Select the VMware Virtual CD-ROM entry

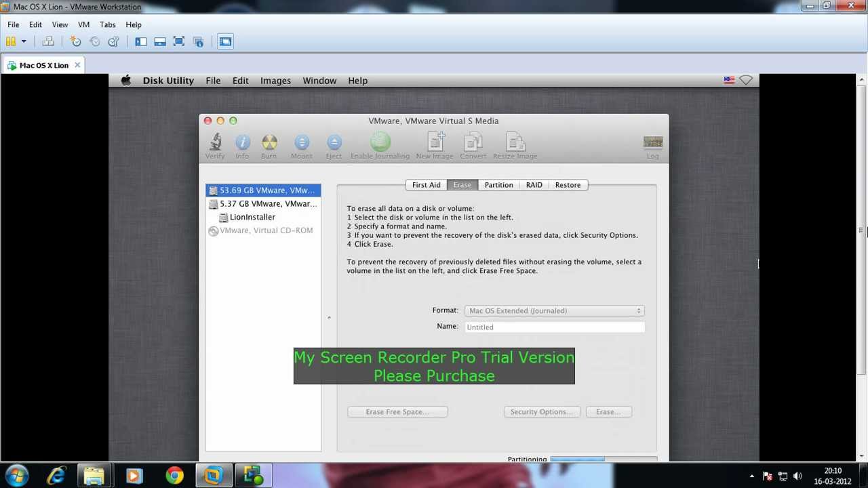click(x=263, y=230)
